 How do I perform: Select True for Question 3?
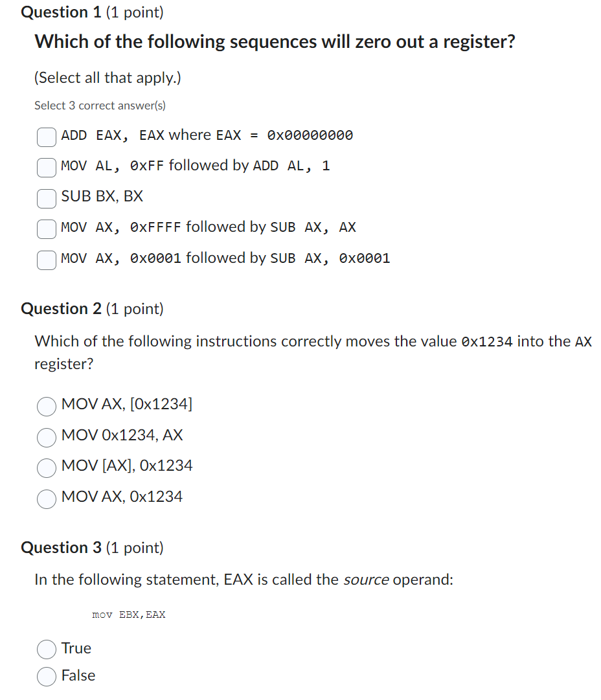coord(46,649)
